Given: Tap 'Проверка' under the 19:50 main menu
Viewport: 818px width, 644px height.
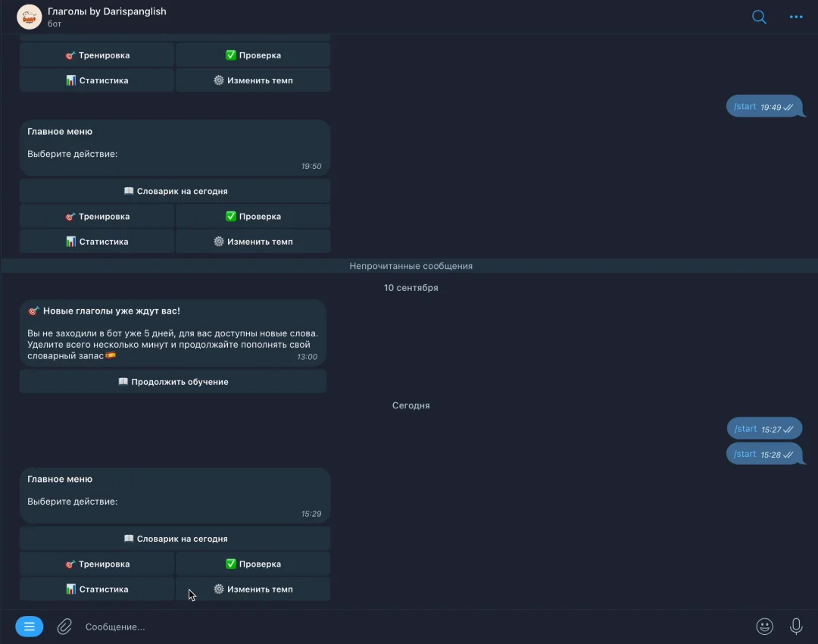Looking at the screenshot, I should coord(253,216).
